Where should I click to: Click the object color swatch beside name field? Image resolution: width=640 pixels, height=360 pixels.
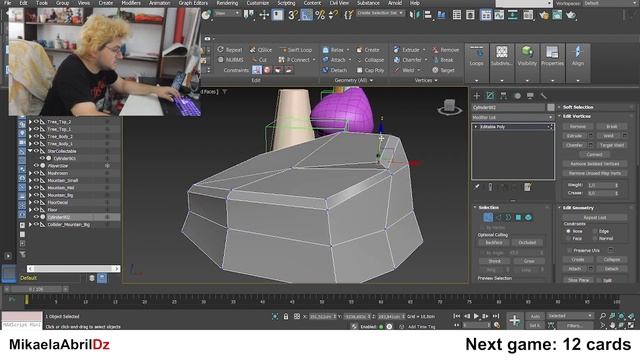(x=551, y=107)
